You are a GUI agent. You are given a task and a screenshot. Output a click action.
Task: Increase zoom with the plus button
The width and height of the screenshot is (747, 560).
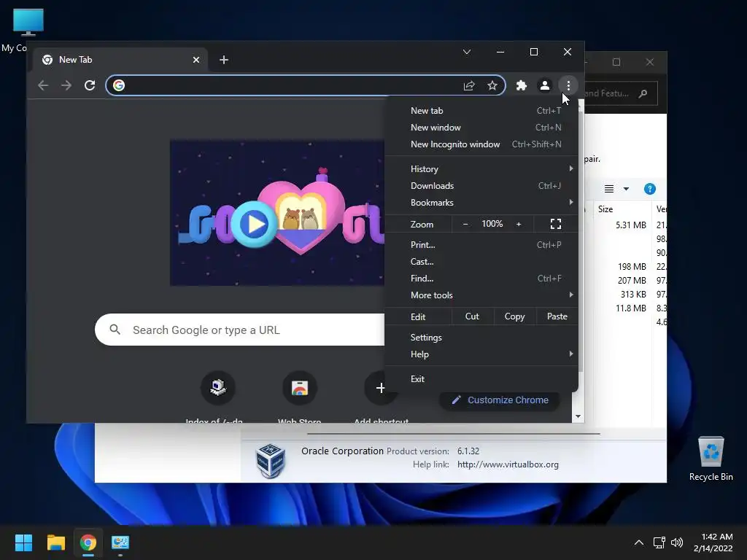pyautogui.click(x=519, y=224)
